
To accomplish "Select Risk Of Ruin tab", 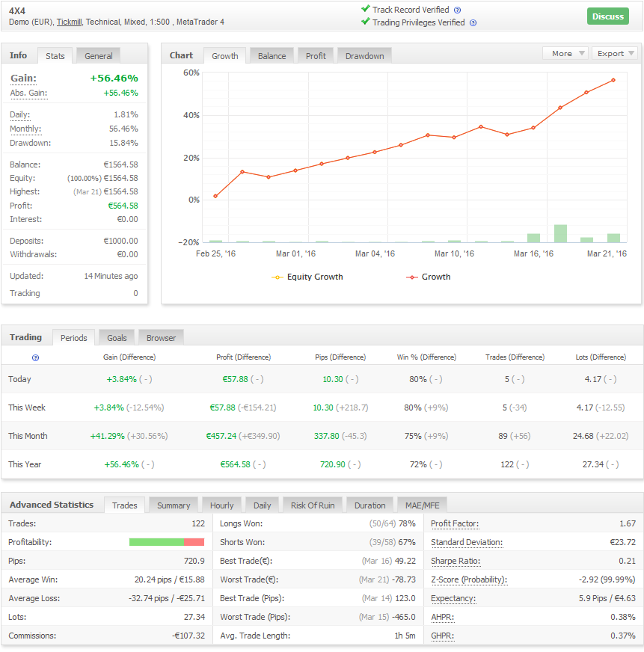I will [313, 505].
